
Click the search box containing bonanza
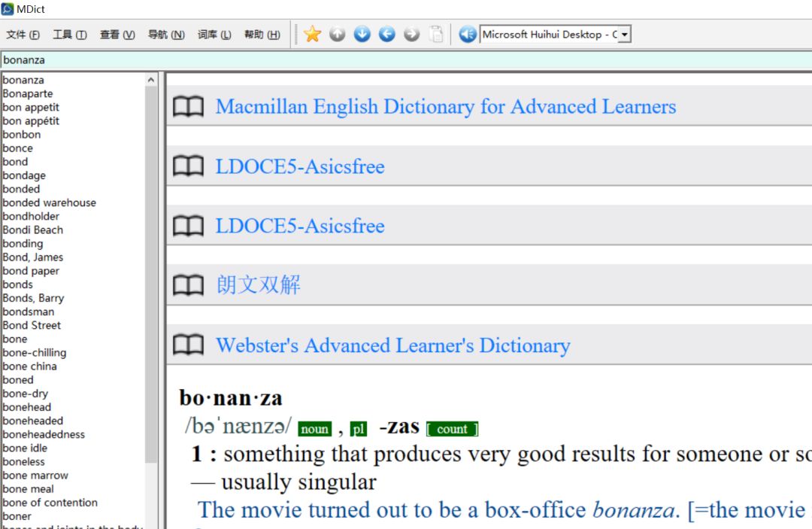coord(406,60)
